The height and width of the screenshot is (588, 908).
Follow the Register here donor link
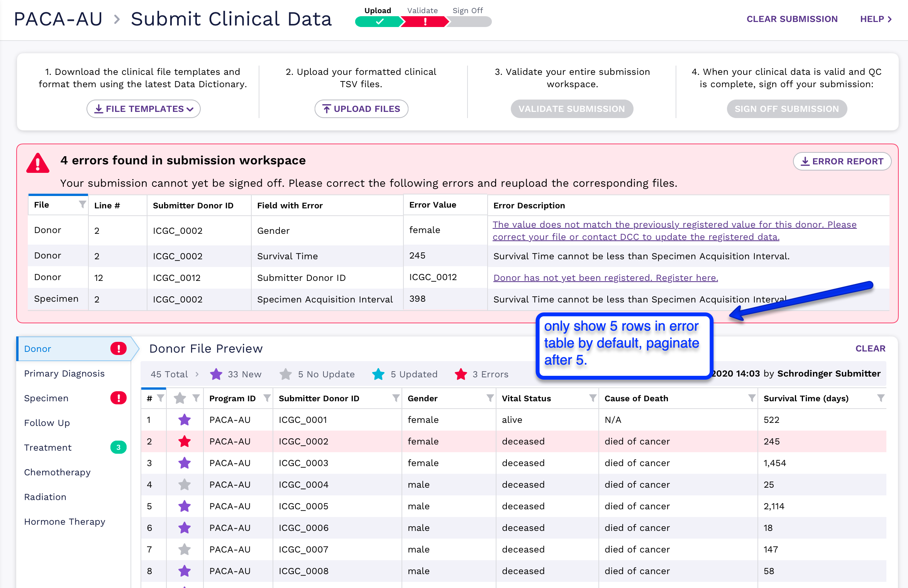606,278
